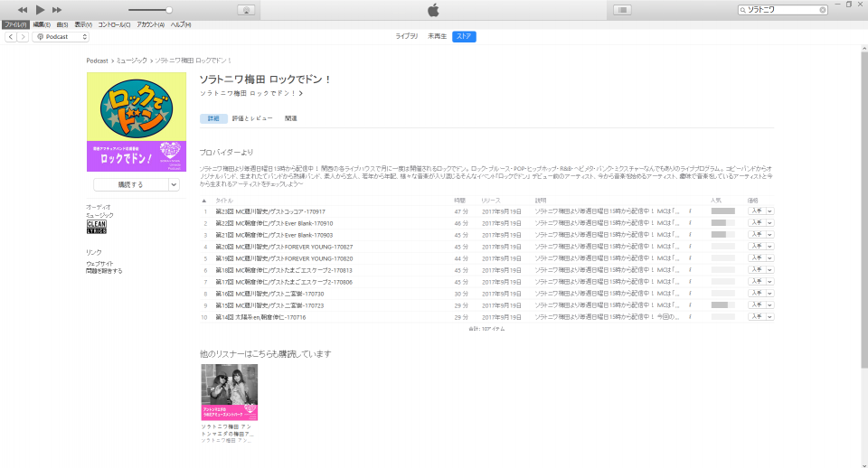Viewport: 868px width, 468px height.
Task: Open provider link ソラトニワ梅田 ロックでドン！ under title
Action: [251, 93]
